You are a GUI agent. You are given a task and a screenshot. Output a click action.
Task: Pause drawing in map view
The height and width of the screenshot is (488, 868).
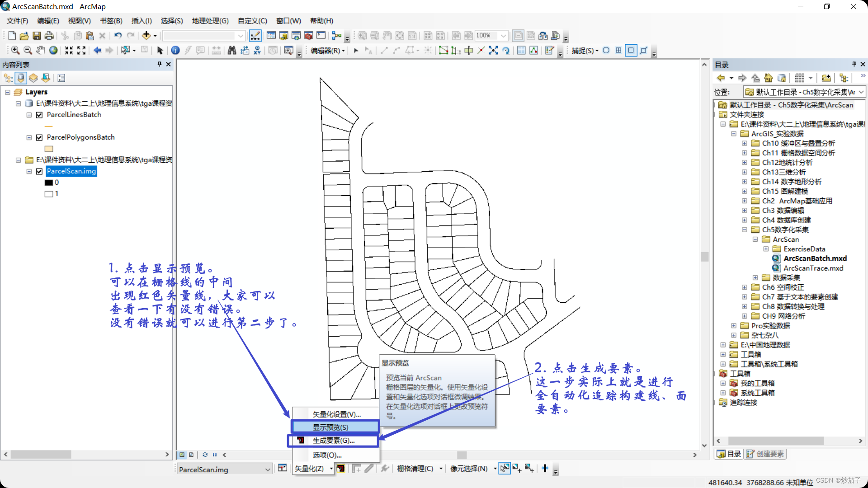click(x=215, y=455)
